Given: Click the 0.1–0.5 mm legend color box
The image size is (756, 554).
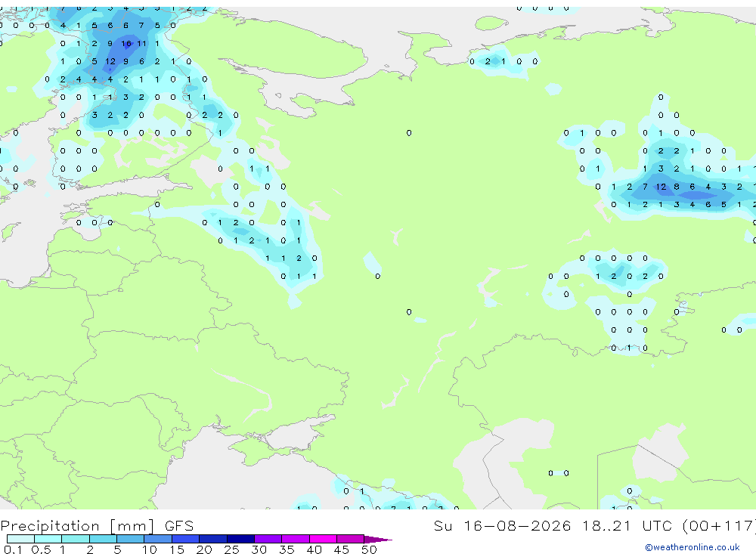Looking at the screenshot, I should [x=20, y=539].
